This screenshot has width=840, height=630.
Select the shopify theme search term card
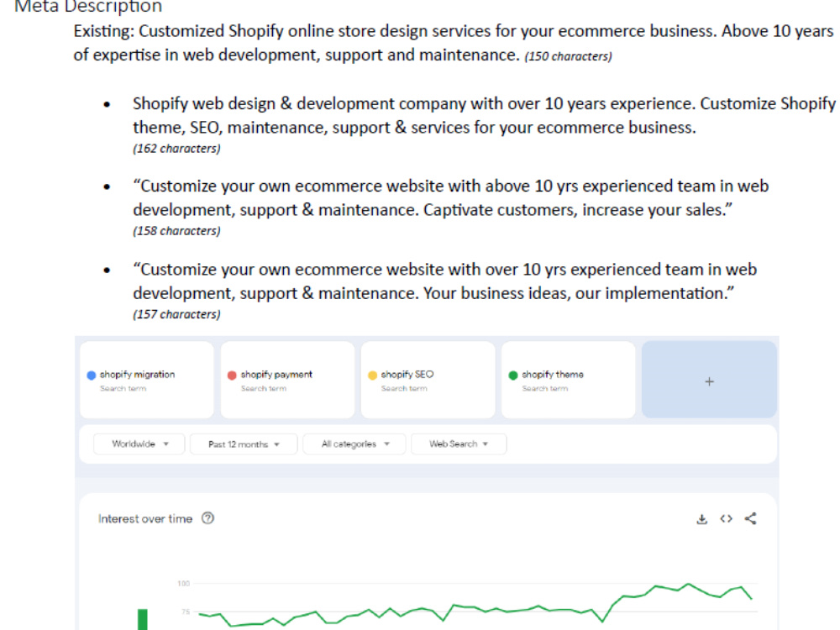click(x=568, y=380)
